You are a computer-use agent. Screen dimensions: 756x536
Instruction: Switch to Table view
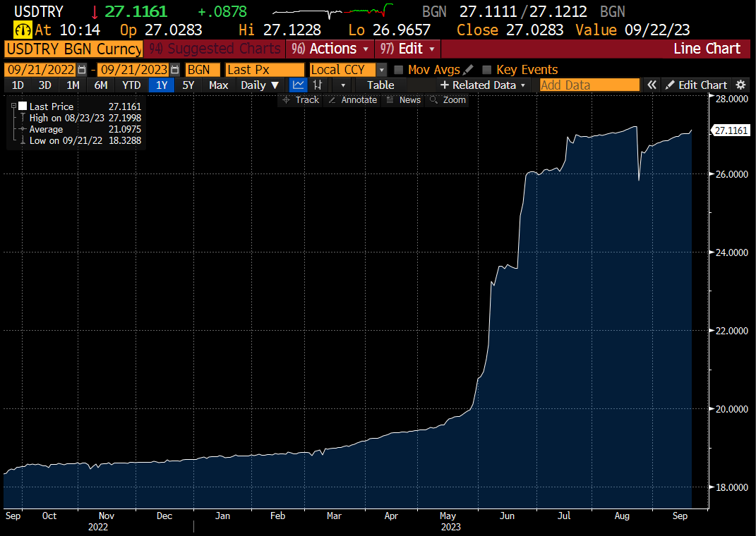tap(380, 85)
